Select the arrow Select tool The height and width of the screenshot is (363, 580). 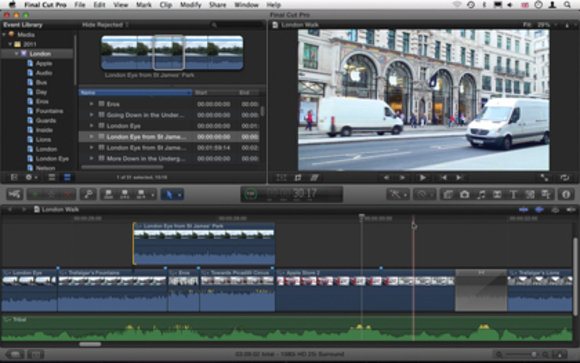[169, 194]
